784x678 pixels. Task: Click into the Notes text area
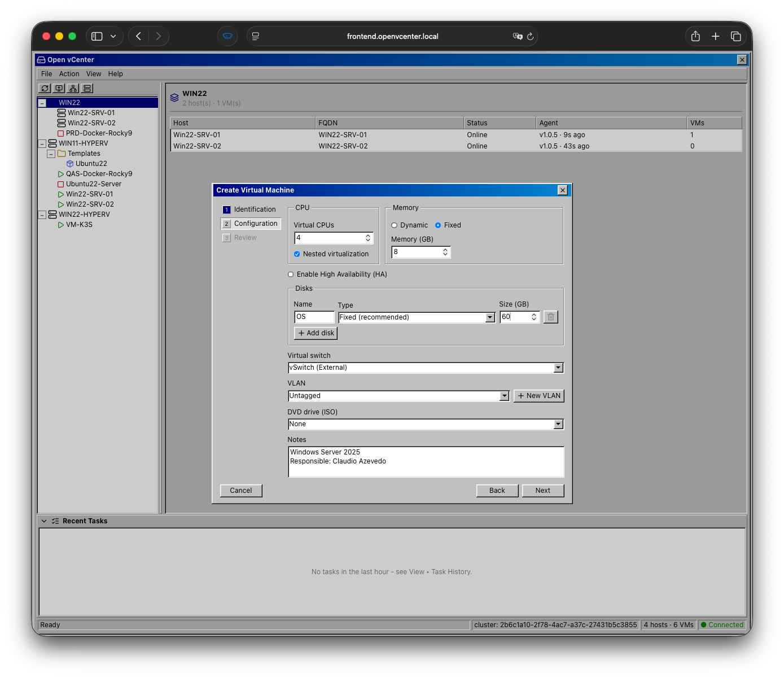(426, 462)
